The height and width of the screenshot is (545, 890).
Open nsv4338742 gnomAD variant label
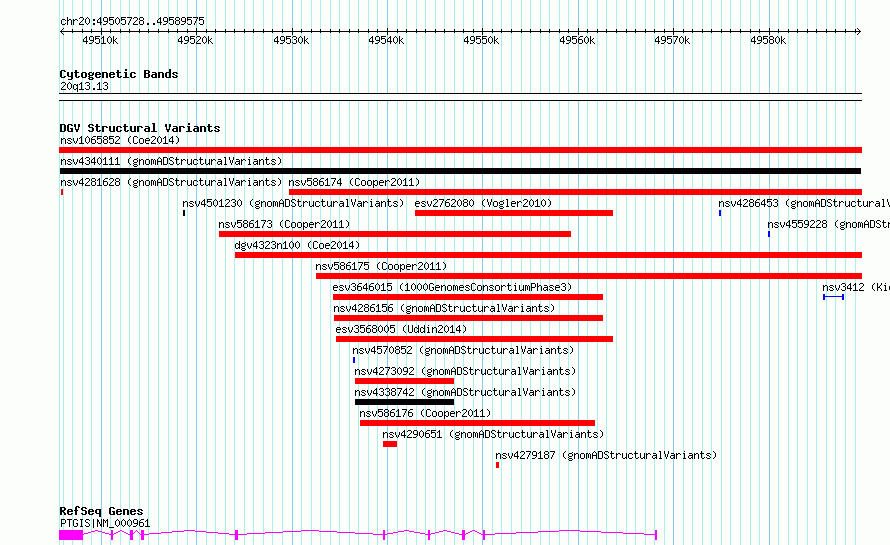click(465, 392)
